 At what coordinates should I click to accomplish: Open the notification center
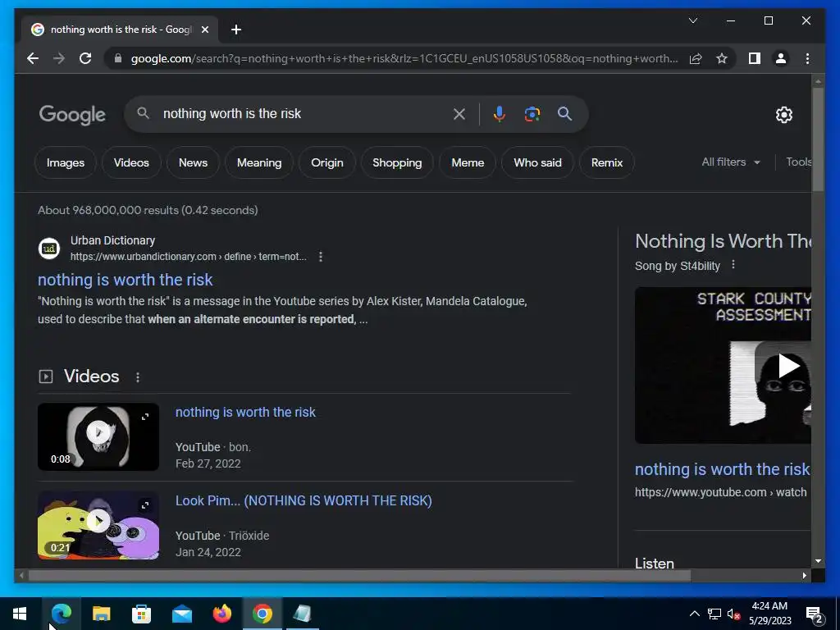pos(815,614)
